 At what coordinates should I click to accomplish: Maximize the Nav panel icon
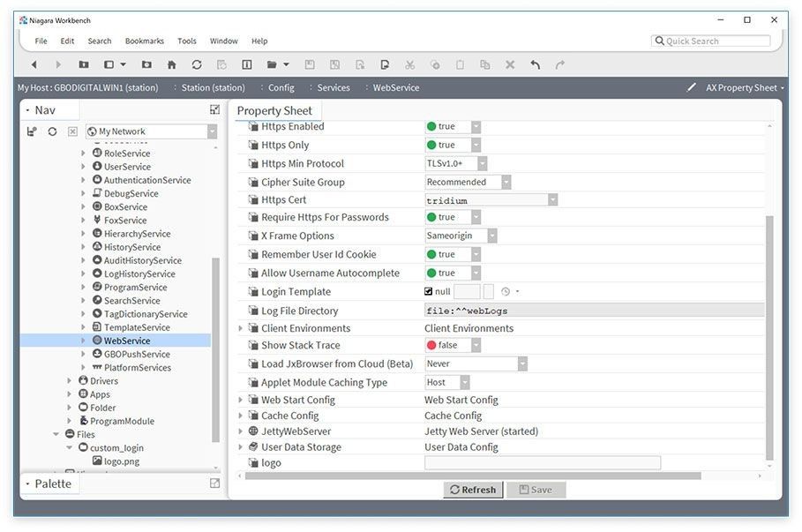point(214,109)
